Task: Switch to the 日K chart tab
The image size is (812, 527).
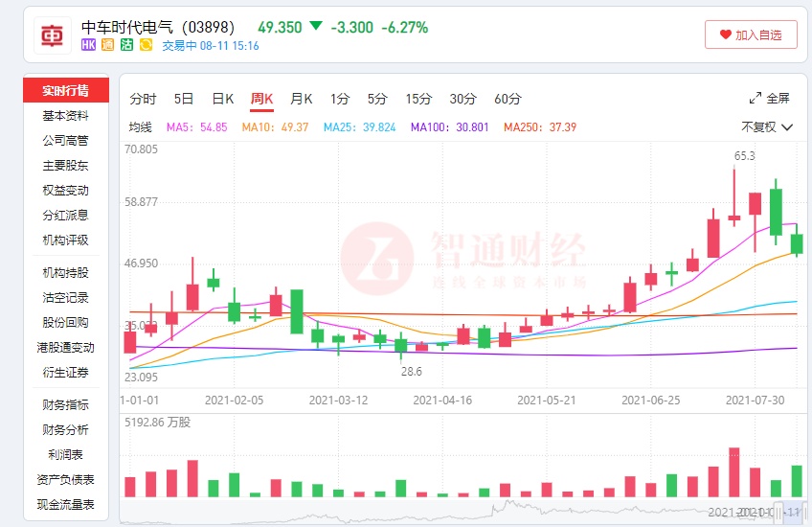Action: point(223,99)
